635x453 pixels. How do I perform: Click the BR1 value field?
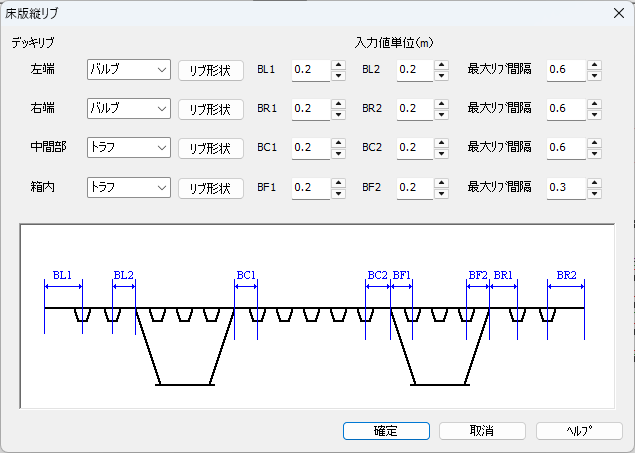311,109
